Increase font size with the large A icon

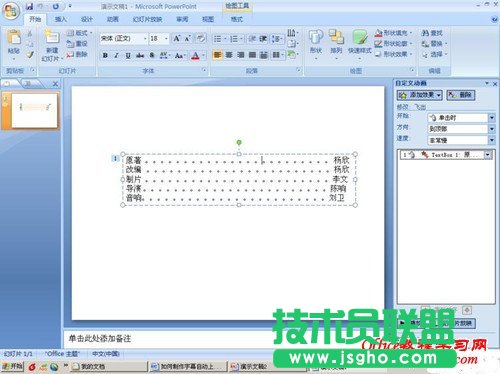point(177,39)
